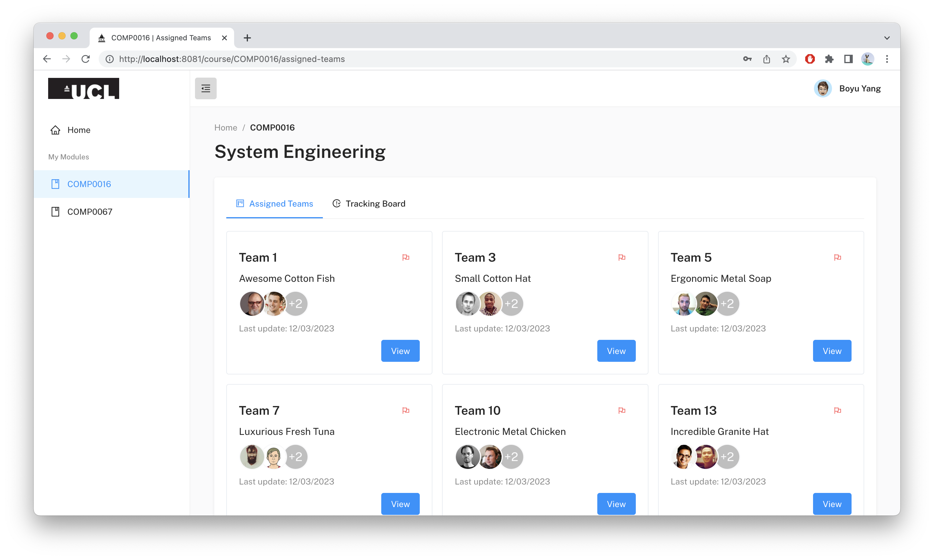Flag Team 7 using its red flag icon
934x560 pixels.
[406, 411]
